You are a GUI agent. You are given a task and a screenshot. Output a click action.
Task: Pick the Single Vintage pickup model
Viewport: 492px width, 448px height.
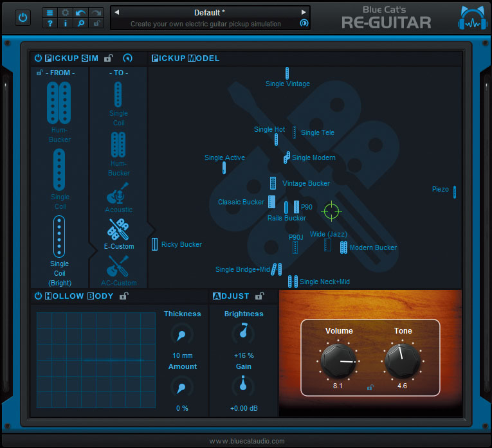point(287,73)
